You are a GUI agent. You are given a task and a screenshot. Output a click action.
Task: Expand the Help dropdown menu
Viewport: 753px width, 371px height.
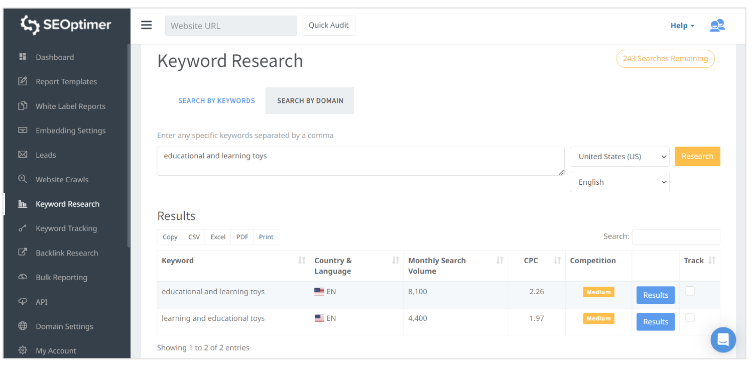[x=682, y=26]
